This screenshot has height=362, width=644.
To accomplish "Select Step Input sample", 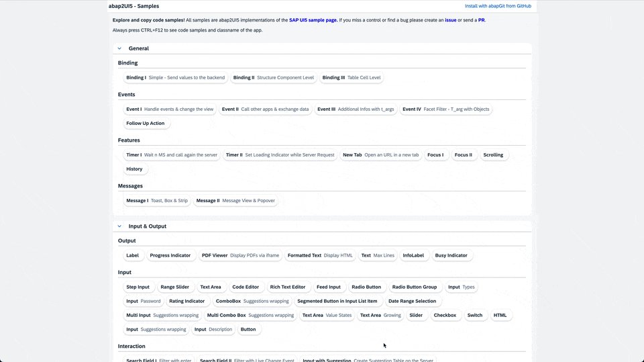I will click(138, 287).
